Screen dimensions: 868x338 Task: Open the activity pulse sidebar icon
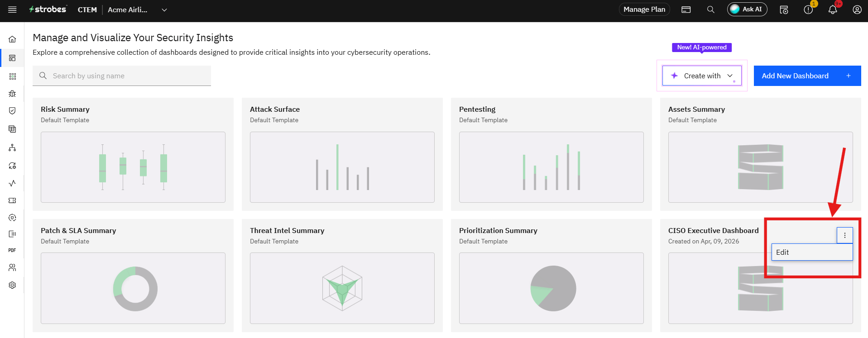12,183
